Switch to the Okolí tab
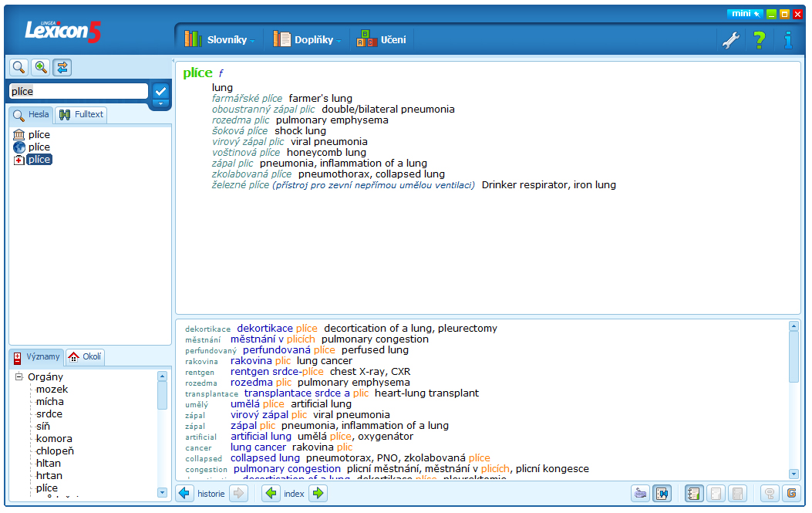812x513 pixels. tap(85, 357)
